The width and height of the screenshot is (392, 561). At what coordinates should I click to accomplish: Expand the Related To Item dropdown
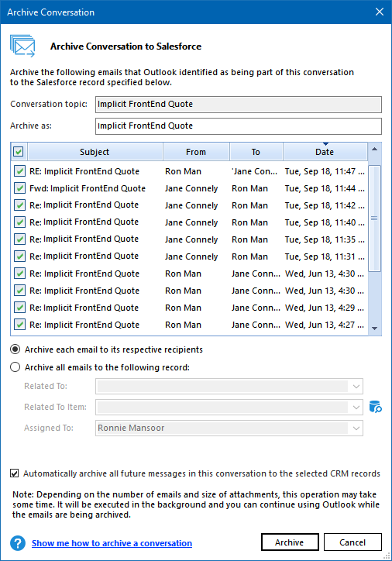(x=356, y=407)
